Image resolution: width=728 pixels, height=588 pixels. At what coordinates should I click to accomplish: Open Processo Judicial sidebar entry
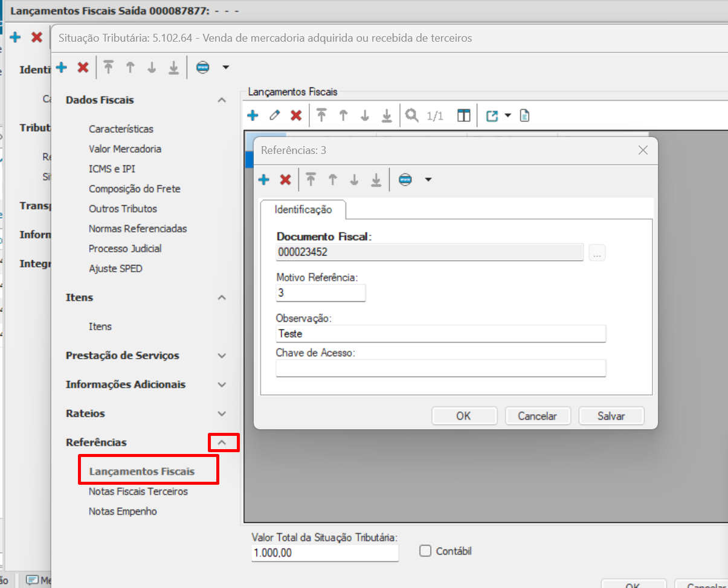[125, 249]
